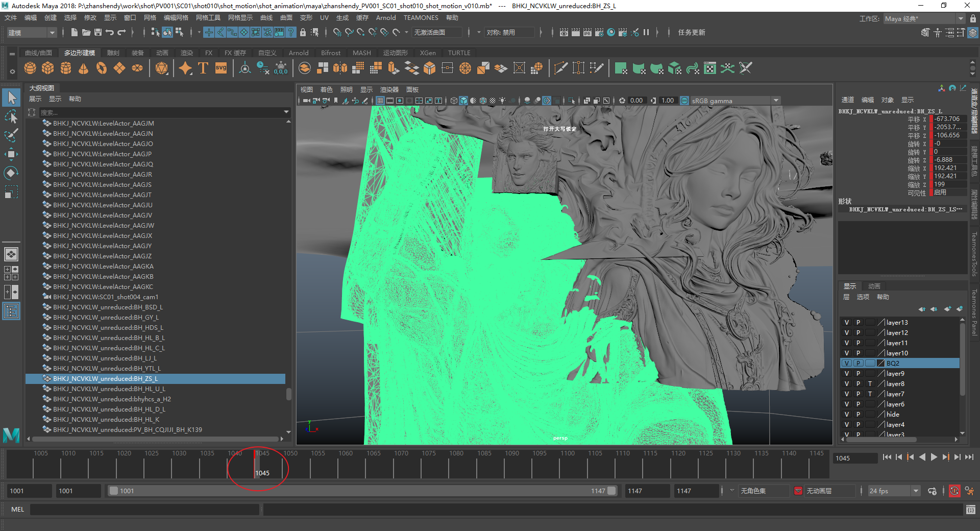Image resolution: width=980 pixels, height=531 pixels.
Task: Select BHKJ_NCVKLW_unreduced:BH_GY_L in the outliner
Action: [x=106, y=318]
